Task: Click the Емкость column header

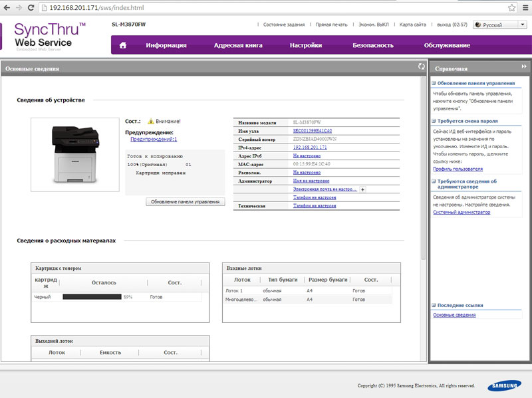Action: [x=110, y=353]
